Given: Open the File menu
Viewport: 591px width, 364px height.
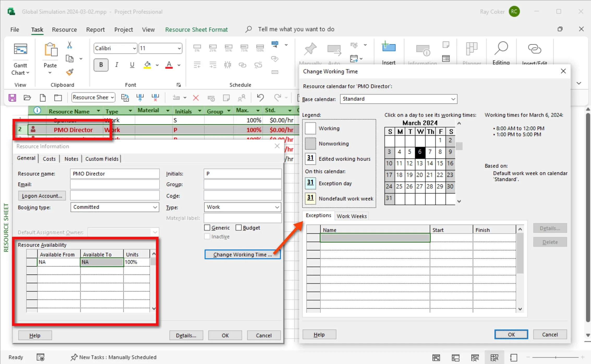Looking at the screenshot, I should point(15,29).
